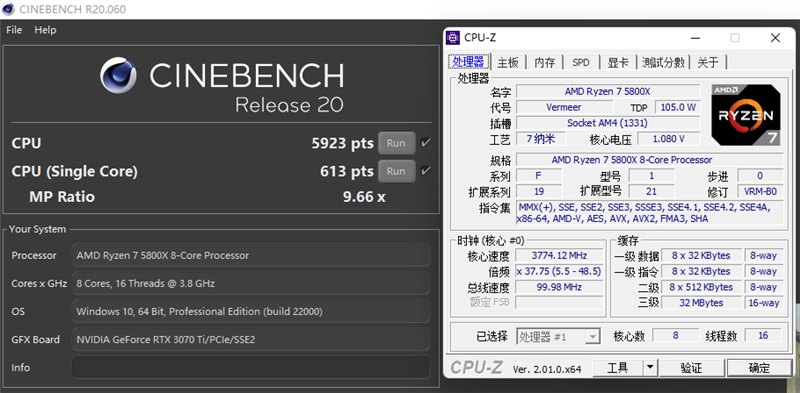Click the empty Info field in Cinebench

point(251,367)
